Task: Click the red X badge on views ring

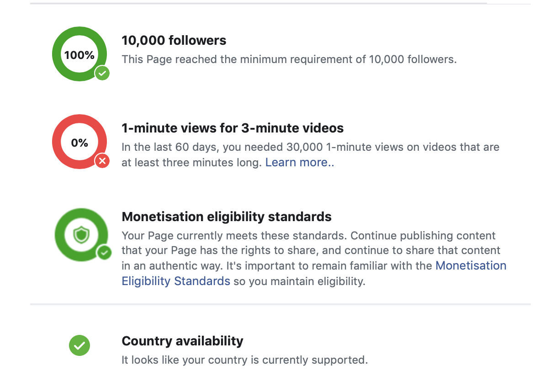Action: click(x=102, y=161)
